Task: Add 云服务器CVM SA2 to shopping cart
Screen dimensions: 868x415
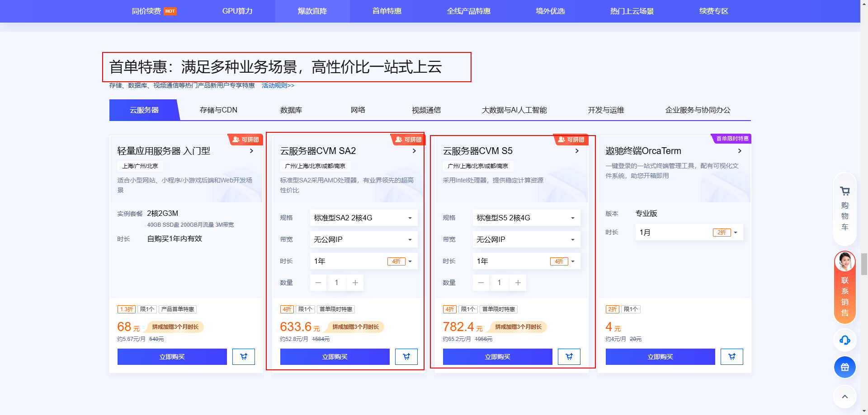Action: [406, 357]
